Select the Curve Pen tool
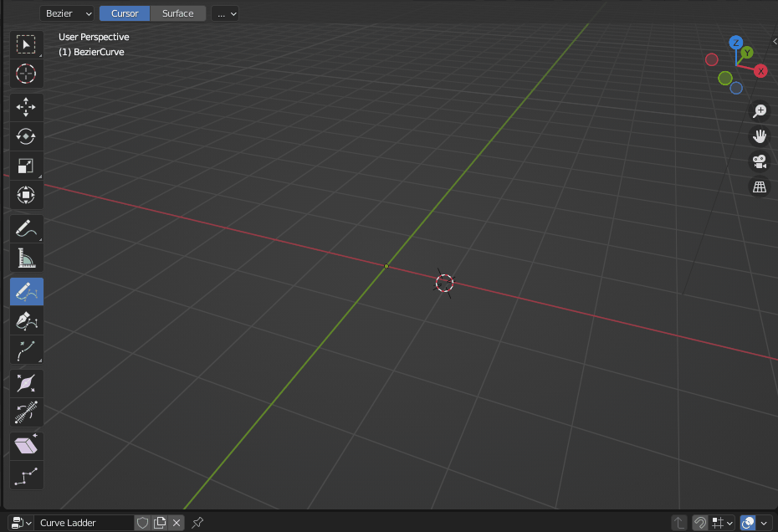The image size is (778, 532). coord(26,320)
